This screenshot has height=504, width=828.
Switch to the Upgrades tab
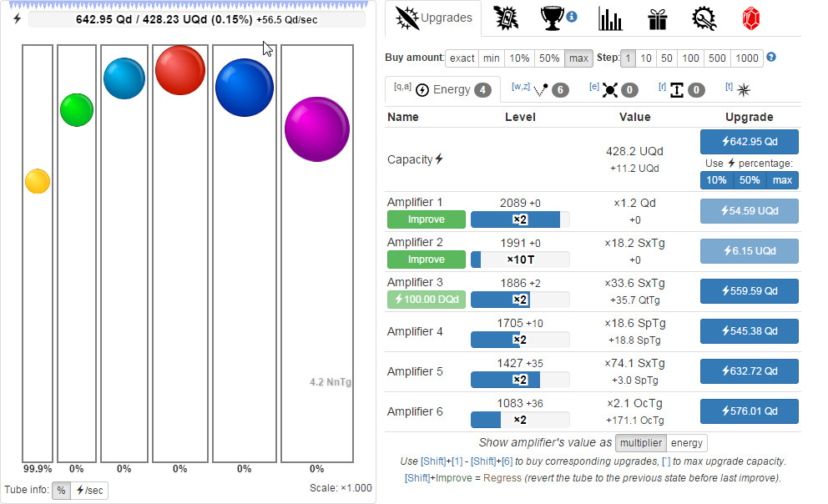433,18
